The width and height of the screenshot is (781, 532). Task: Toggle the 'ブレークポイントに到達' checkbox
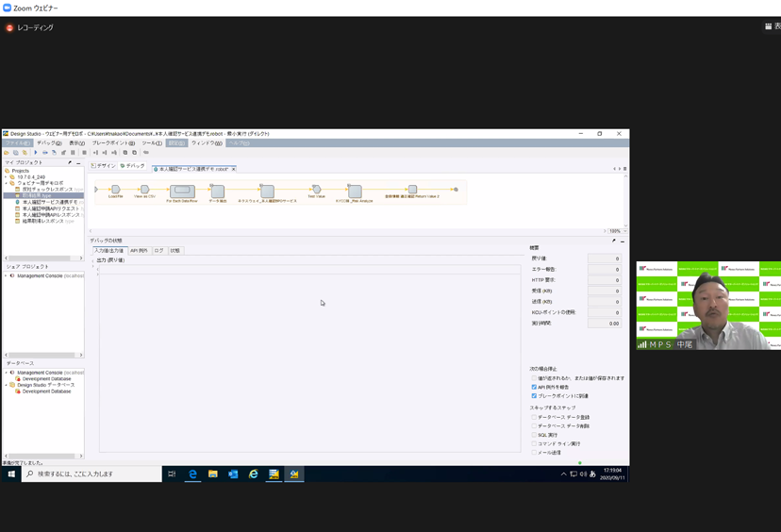[534, 396]
